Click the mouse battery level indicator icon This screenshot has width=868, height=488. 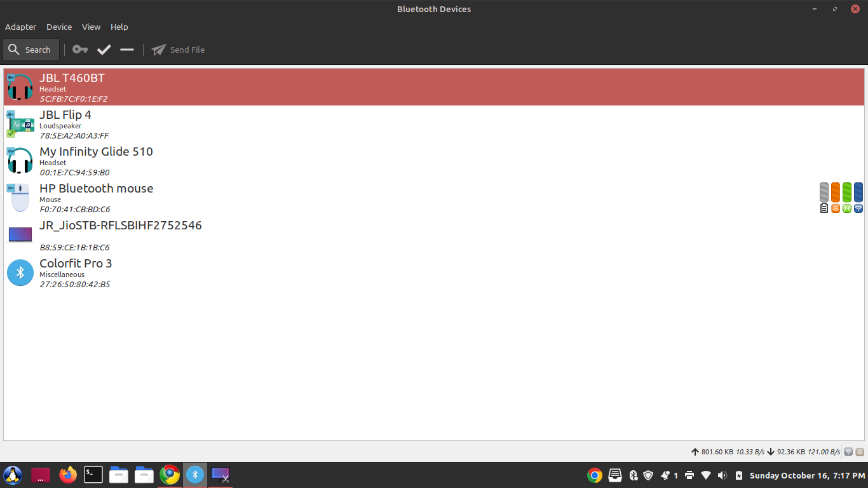tap(824, 208)
